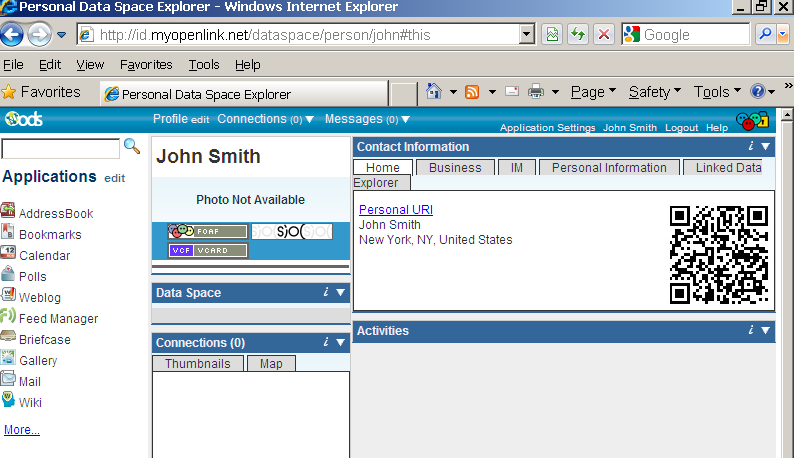This screenshot has height=458, width=794.
Task: Click the QR code image
Action: point(718,254)
